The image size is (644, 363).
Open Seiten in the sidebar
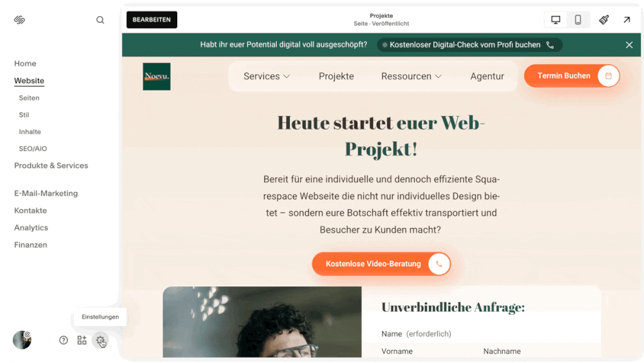coord(29,98)
